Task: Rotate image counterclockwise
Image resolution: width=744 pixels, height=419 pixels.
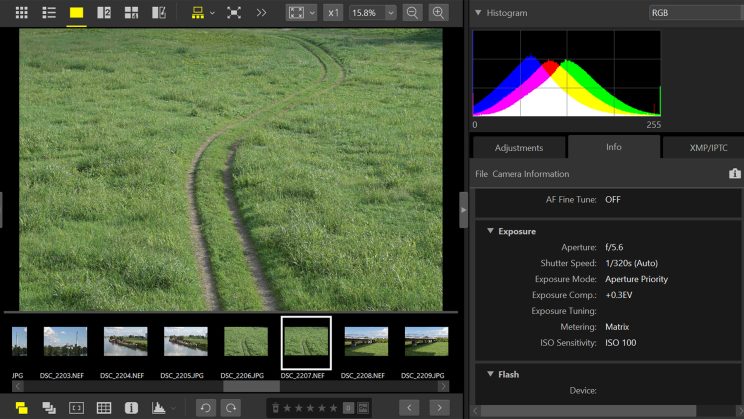Action: pos(204,407)
